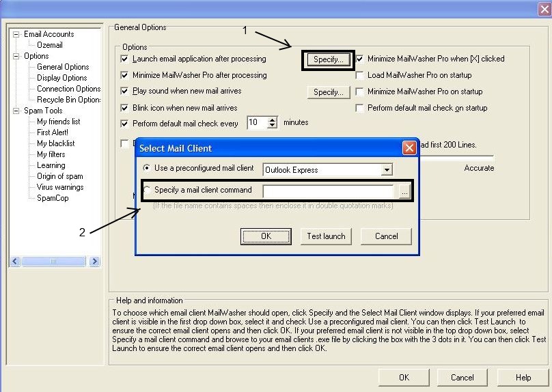
Task: Close the main options window
Action: 544,9
